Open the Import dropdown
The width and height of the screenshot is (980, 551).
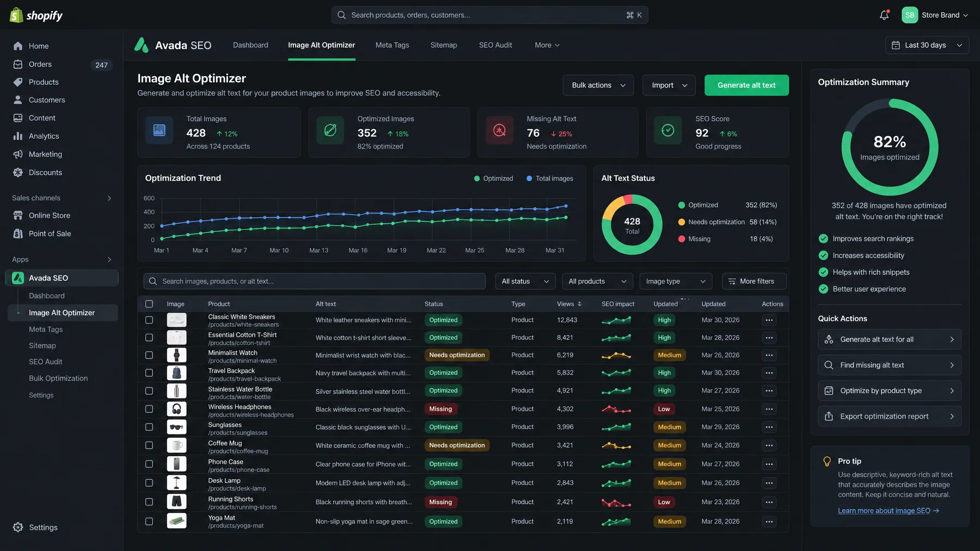tap(669, 85)
